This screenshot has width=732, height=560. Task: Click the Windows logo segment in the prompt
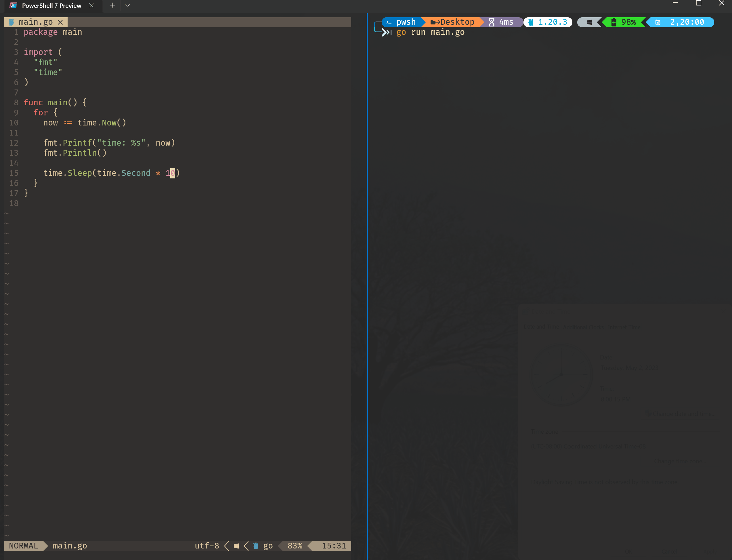point(589,22)
